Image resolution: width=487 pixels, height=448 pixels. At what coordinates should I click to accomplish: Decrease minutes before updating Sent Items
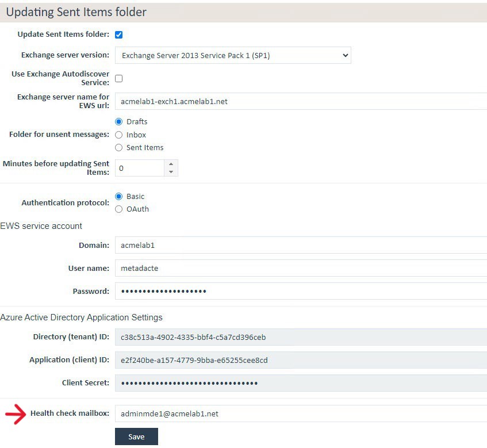click(x=171, y=172)
